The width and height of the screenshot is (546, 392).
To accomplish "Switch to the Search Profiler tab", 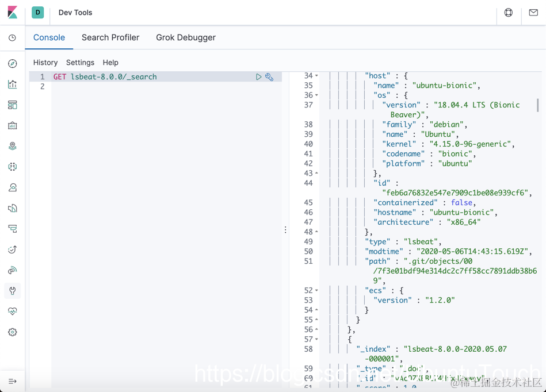I will pos(110,37).
